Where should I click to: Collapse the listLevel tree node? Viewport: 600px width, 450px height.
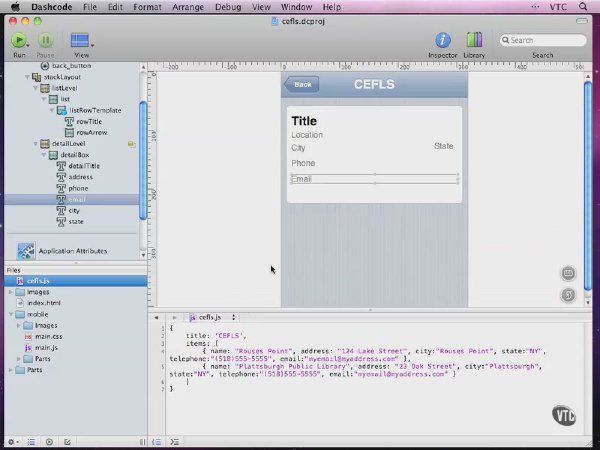36,88
